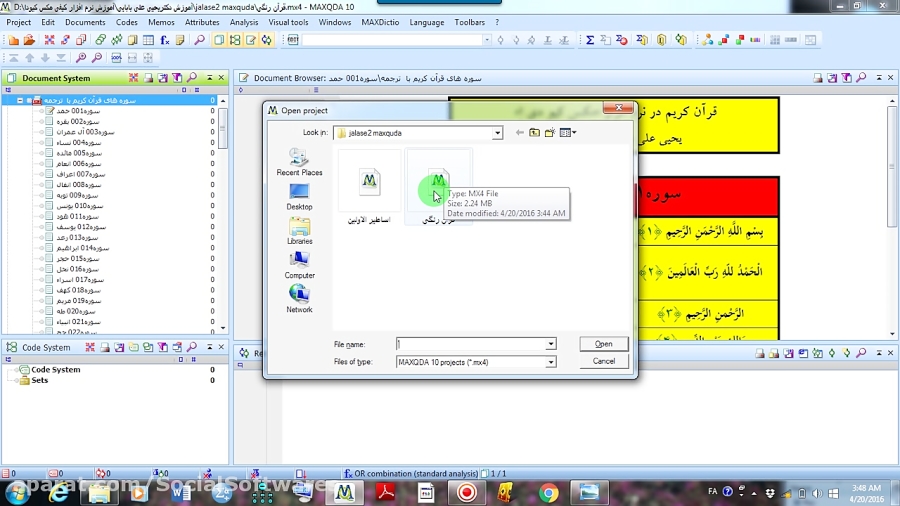Image resolution: width=900 pixels, height=506 pixels.
Task: Select document سوره002 بقره in tree
Action: click(77, 122)
